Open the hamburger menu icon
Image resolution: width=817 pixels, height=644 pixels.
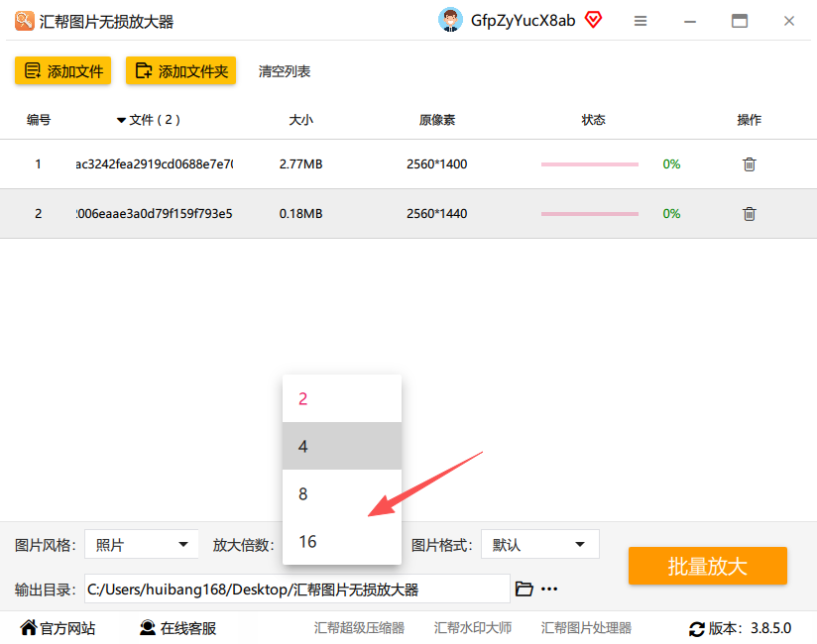point(641,21)
